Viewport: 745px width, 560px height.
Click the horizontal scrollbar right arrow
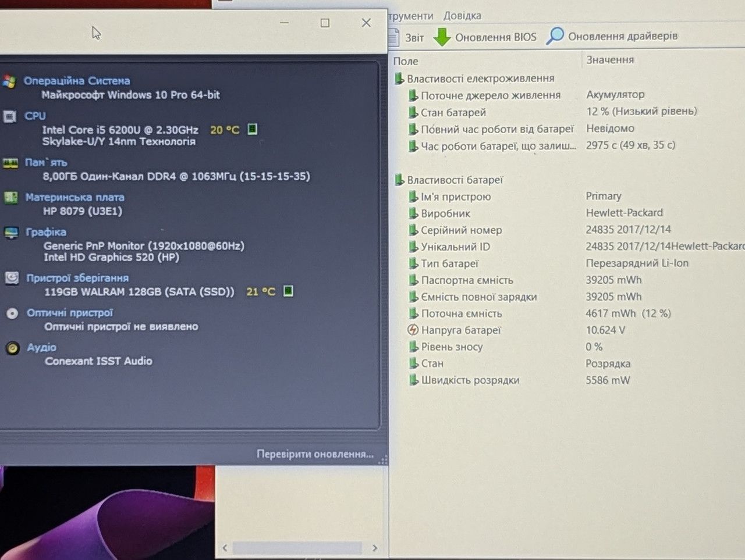pos(374,548)
